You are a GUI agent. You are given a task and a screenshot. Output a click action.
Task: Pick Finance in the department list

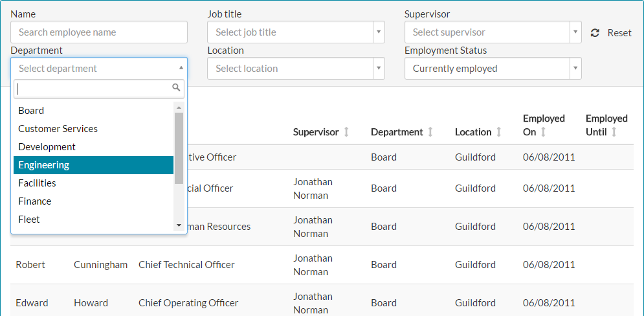pyautogui.click(x=93, y=201)
